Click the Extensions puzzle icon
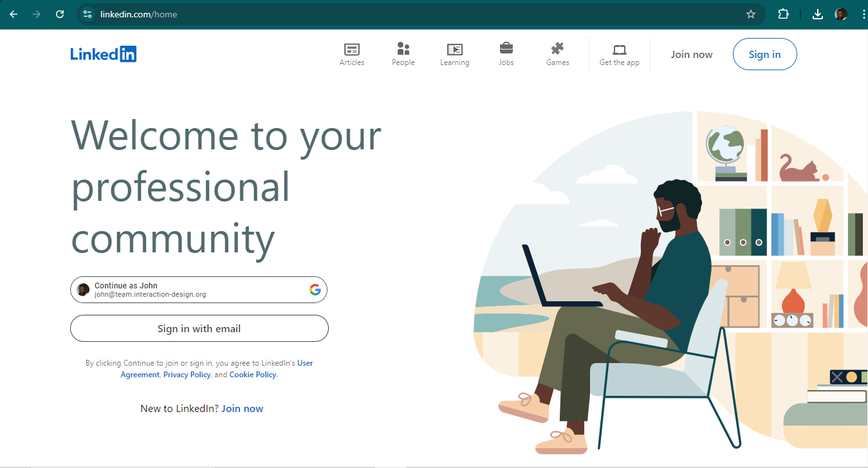The width and height of the screenshot is (868, 468). 783,14
